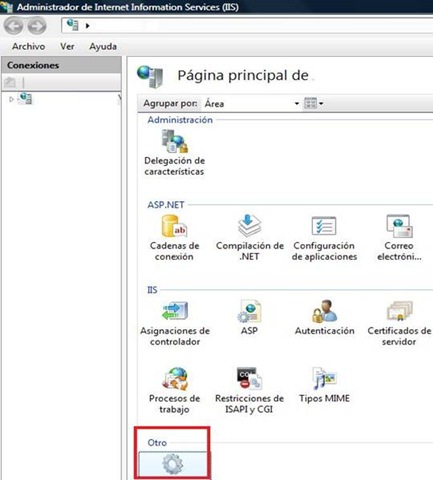Expand the address bar breadcrumb arrow
Viewport: 433px width, 480px height.
(87, 26)
